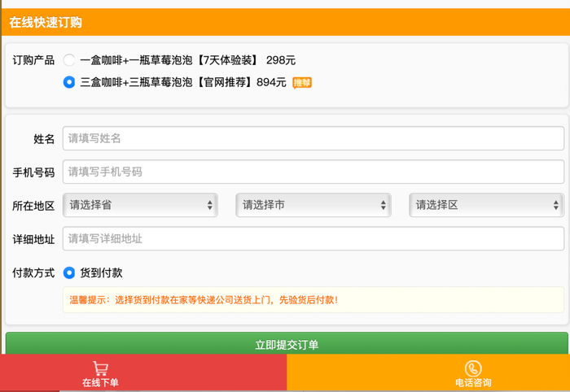Select 货到付款 payment radio button
The height and width of the screenshot is (392, 570).
69,272
